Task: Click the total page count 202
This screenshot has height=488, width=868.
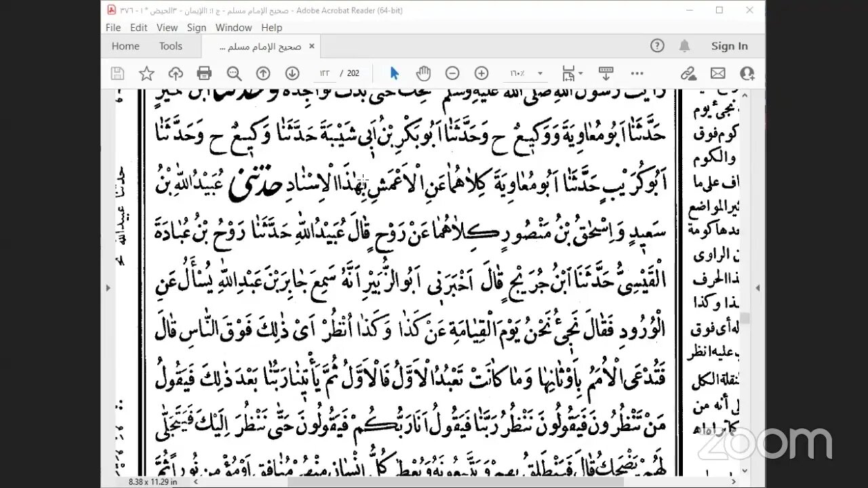Action: click(x=353, y=74)
